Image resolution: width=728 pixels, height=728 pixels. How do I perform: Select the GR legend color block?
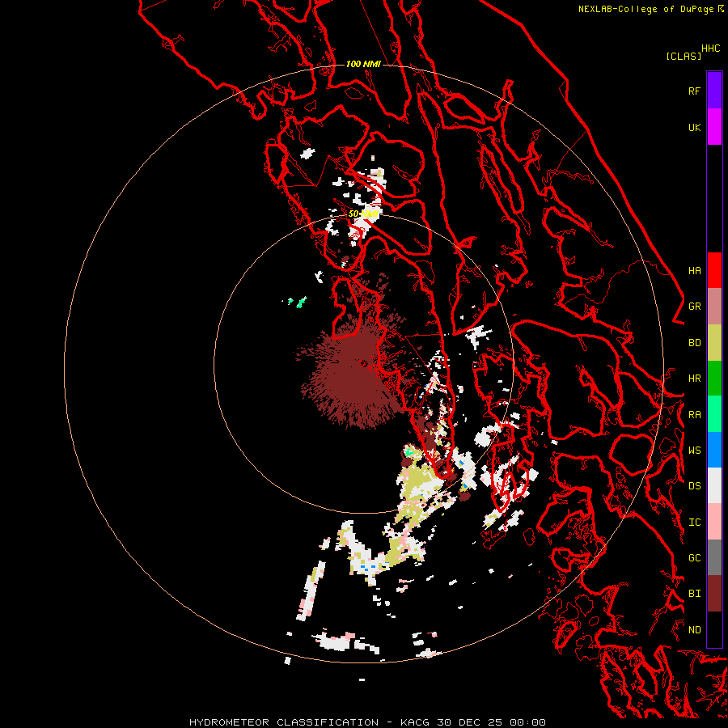point(714,307)
